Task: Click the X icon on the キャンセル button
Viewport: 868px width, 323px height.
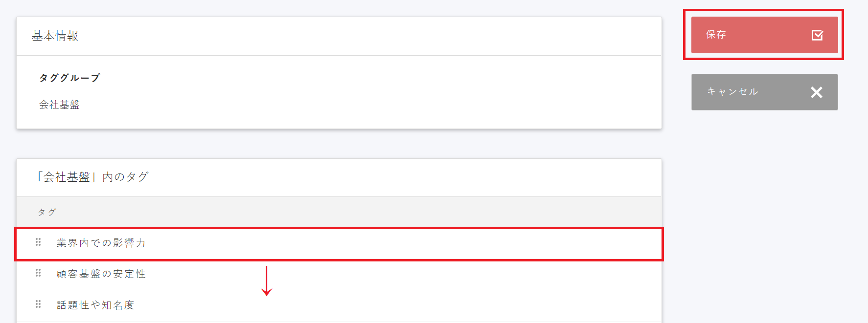Action: (816, 92)
